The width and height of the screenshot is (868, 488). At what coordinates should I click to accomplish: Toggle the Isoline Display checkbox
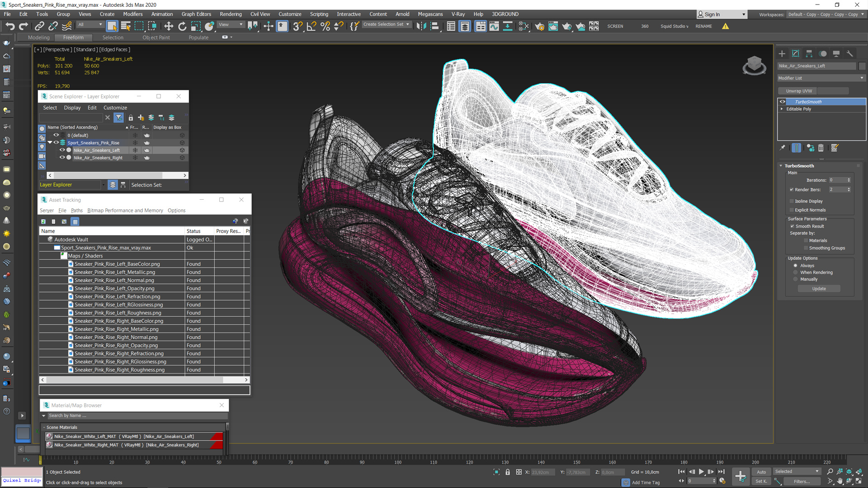792,201
